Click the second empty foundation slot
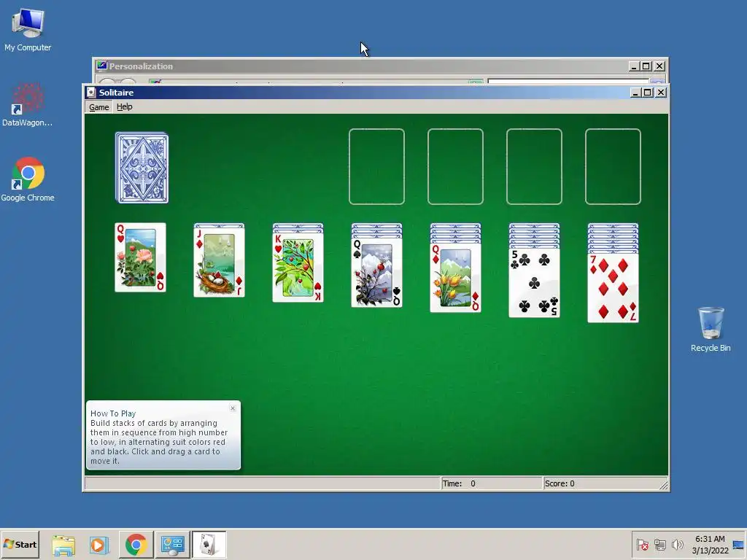The width and height of the screenshot is (747, 560). point(455,167)
